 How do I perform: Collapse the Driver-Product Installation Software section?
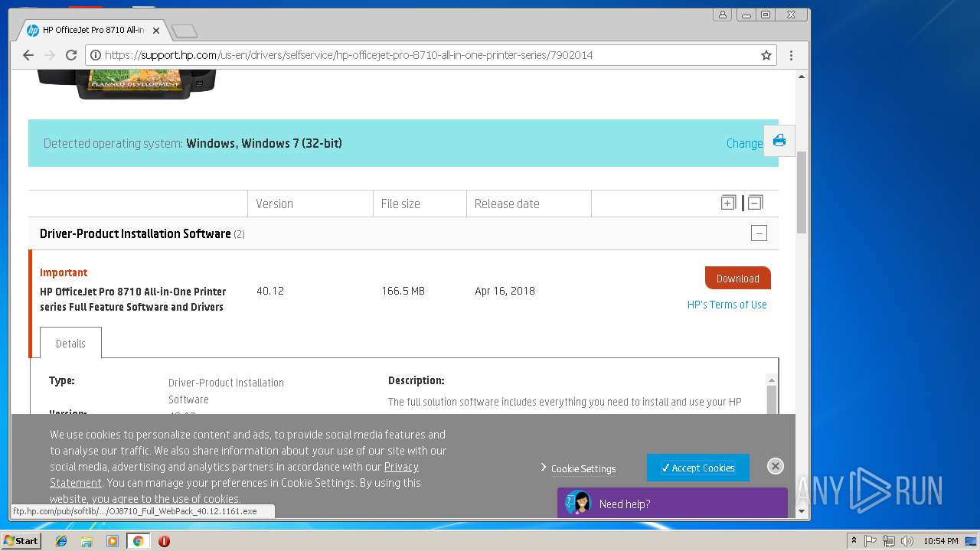pos(759,233)
